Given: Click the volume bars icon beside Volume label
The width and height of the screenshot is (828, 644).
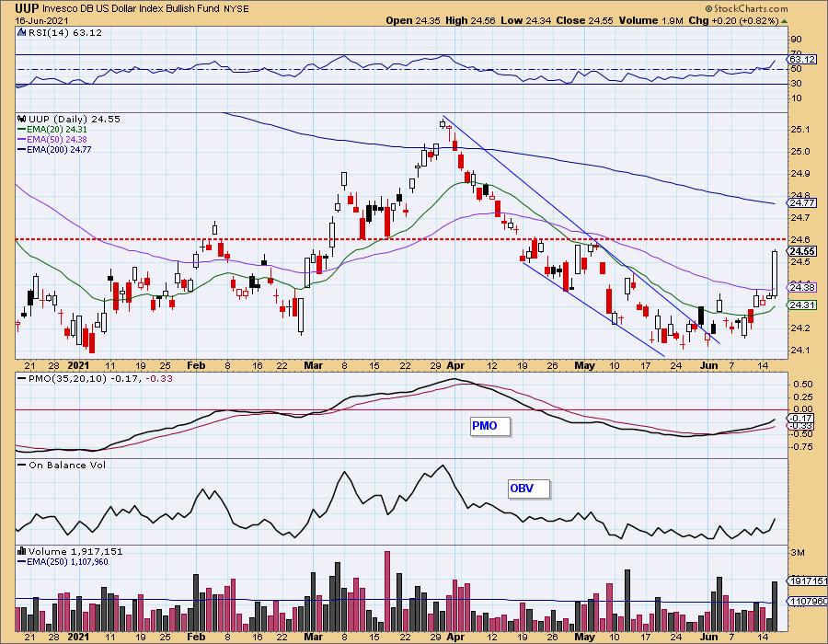Looking at the screenshot, I should tap(22, 551).
